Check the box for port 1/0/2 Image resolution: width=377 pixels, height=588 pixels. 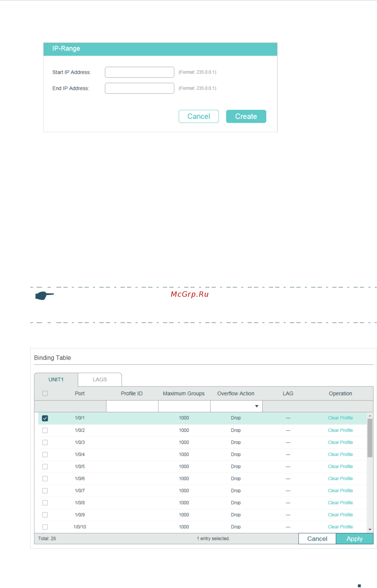coord(45,430)
